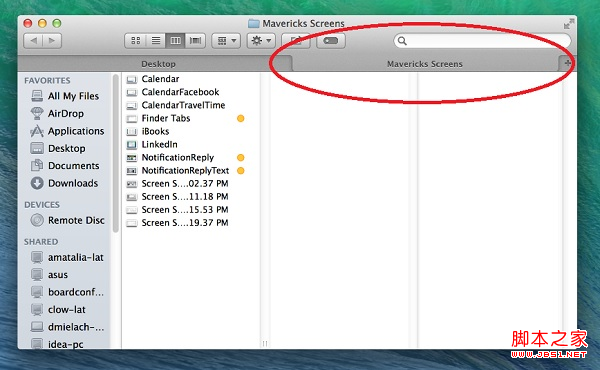
Task: Select the LinkedIn file
Action: [x=159, y=144]
